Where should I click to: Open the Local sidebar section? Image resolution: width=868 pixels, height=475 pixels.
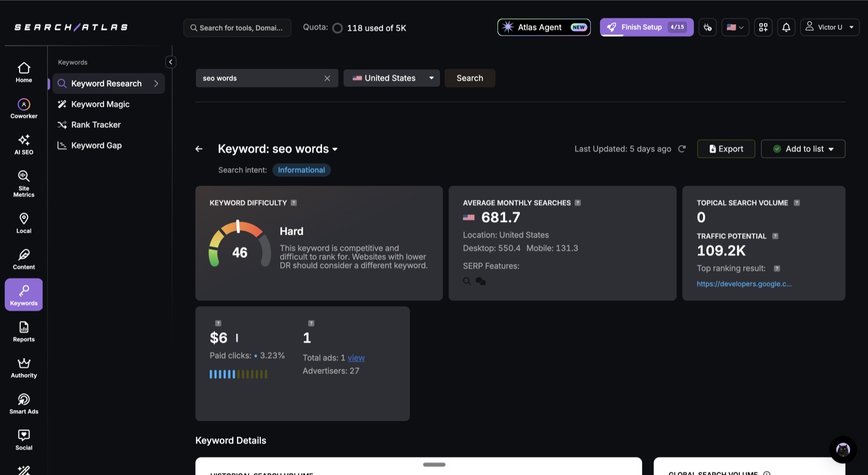click(24, 223)
